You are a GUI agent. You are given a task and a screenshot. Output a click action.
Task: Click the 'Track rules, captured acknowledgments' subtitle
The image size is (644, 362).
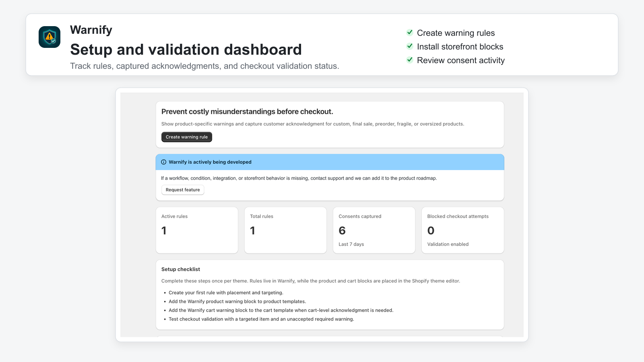(x=204, y=66)
